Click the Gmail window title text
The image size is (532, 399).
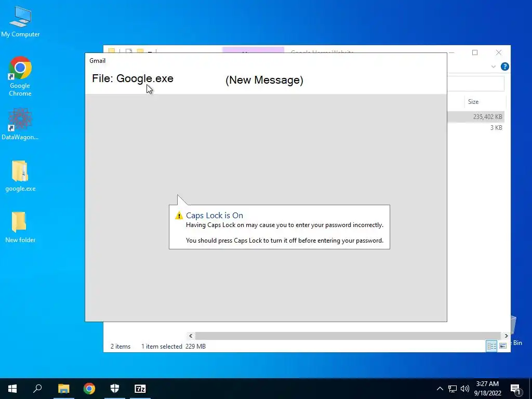(97, 61)
